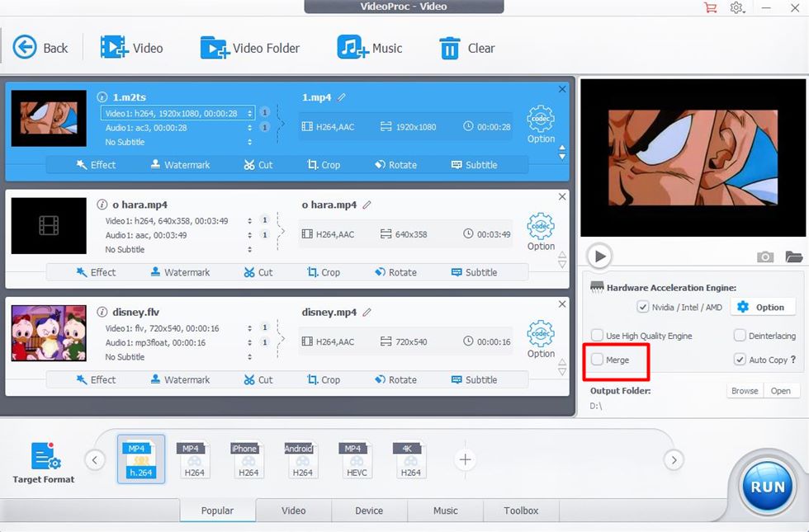The width and height of the screenshot is (809, 532).
Task: Open Watermark tool for o hara.mp4
Action: [x=180, y=272]
